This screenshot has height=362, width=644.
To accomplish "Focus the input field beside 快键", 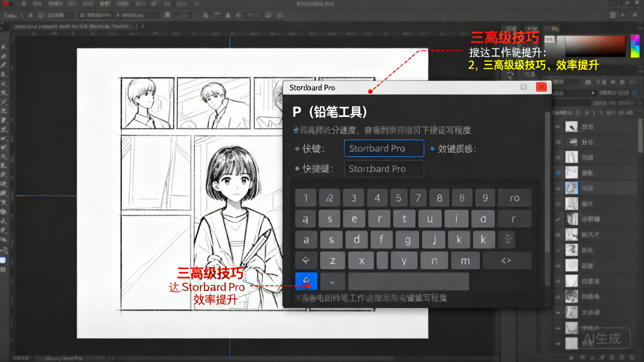I will coord(384,148).
